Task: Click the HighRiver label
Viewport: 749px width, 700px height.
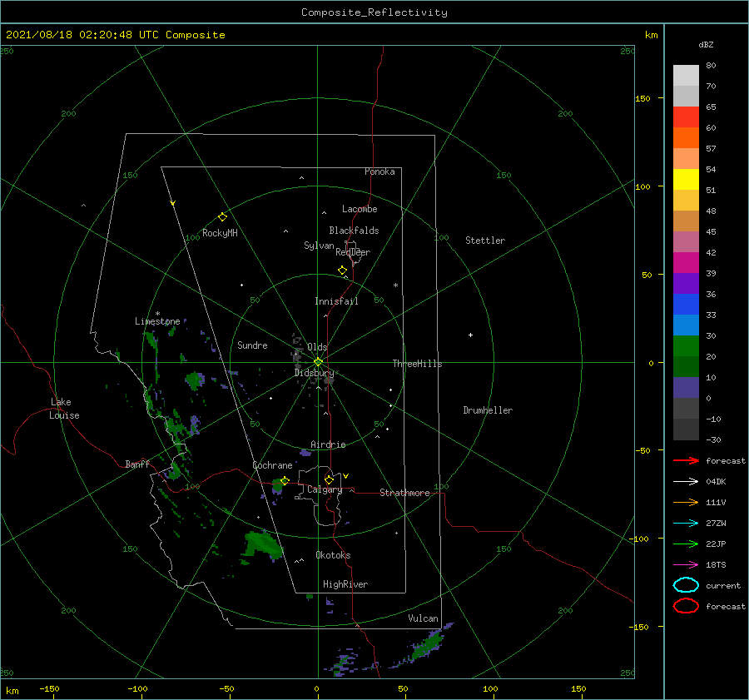Action: tap(345, 584)
